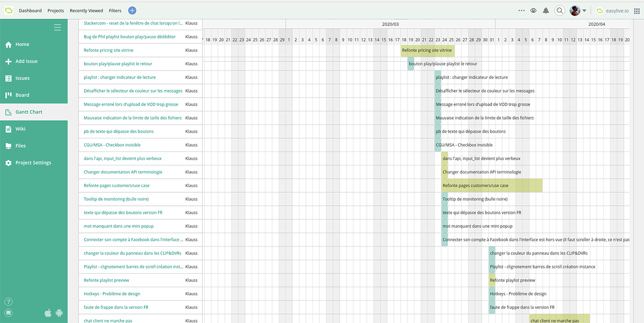The image size is (644, 323).
Task: Toggle the watch eye icon in top bar
Action: [x=533, y=10]
